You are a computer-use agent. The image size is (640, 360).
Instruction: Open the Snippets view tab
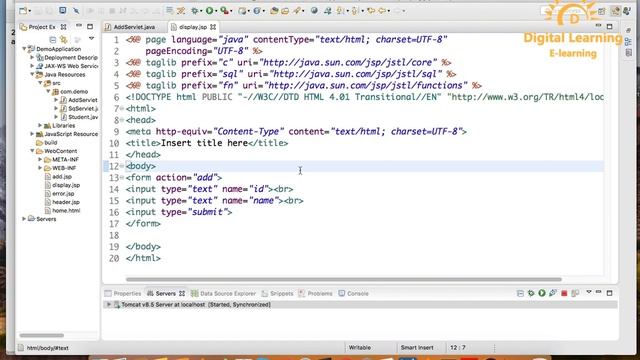(x=277, y=293)
